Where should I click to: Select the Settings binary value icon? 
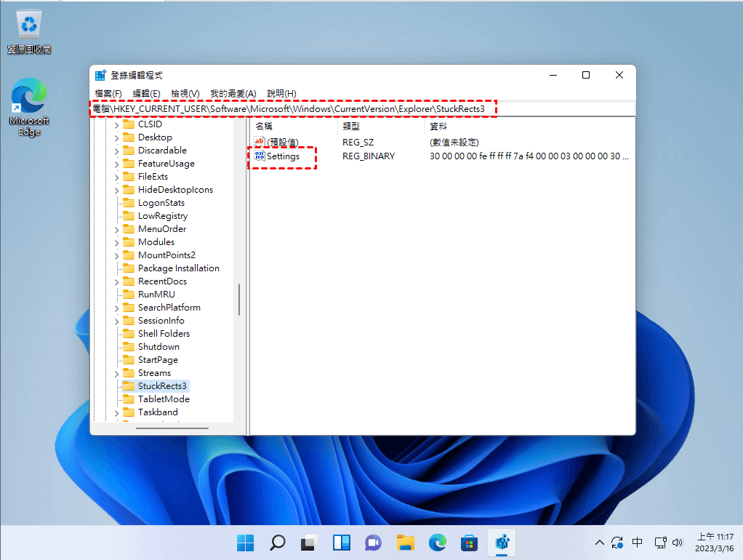coord(260,156)
